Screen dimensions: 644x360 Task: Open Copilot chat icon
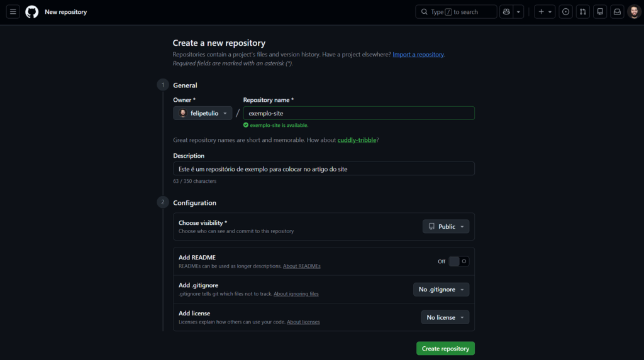[506, 12]
